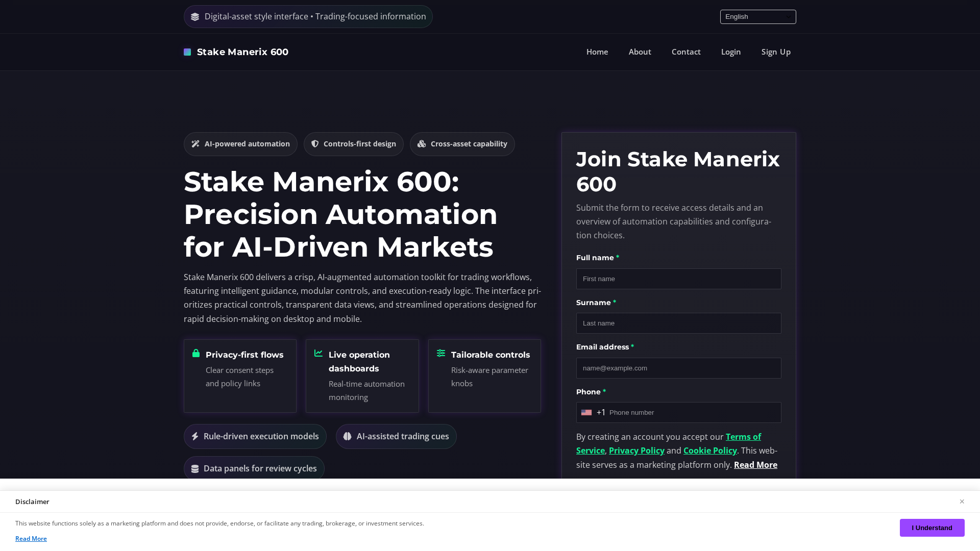Click the Live operation dashboards card title
This screenshot has height=551, width=980.
tap(359, 362)
